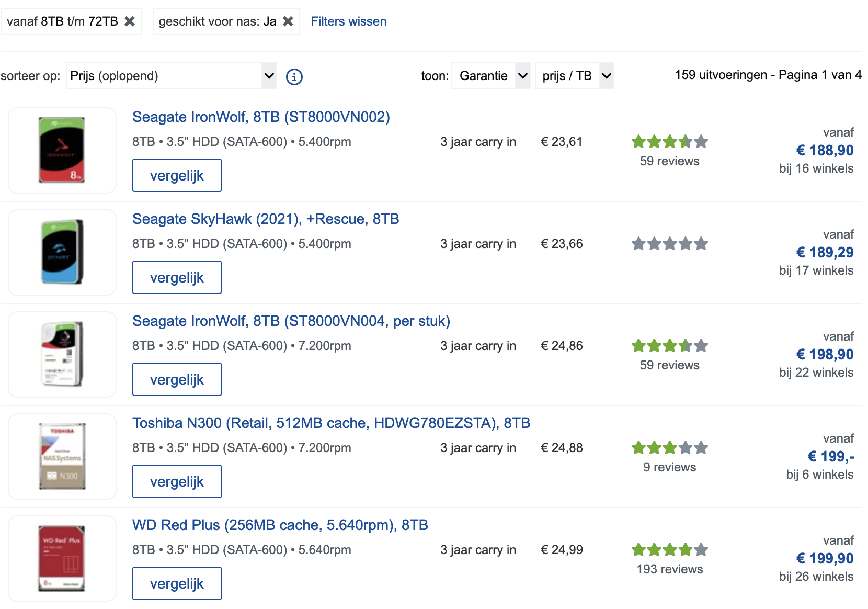This screenshot has height=609, width=868.
Task: Compare the Seagate IronWolf ST8000VN002
Action: point(177,175)
